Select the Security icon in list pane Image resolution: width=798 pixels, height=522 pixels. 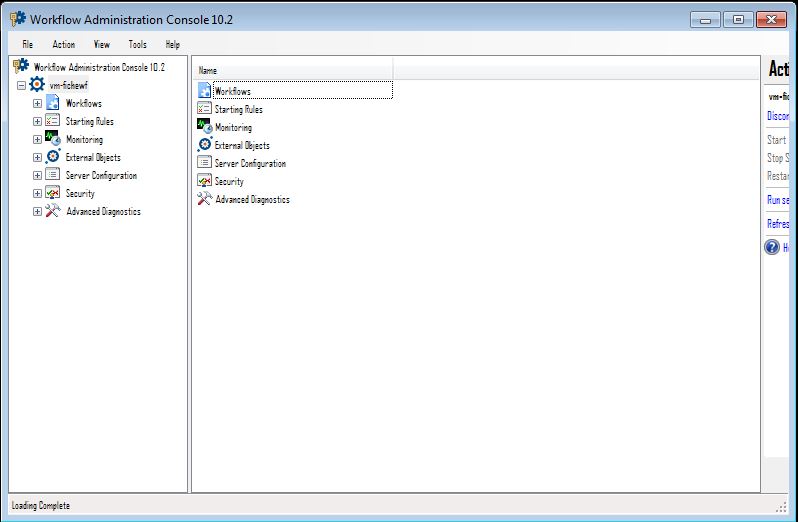(204, 181)
